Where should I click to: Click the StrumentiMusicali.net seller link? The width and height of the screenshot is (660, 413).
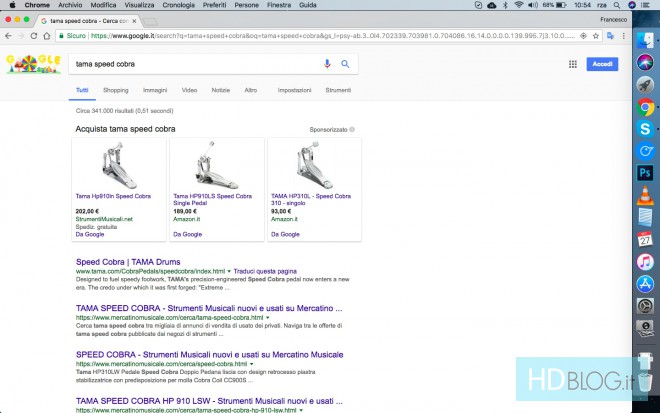(x=104, y=219)
